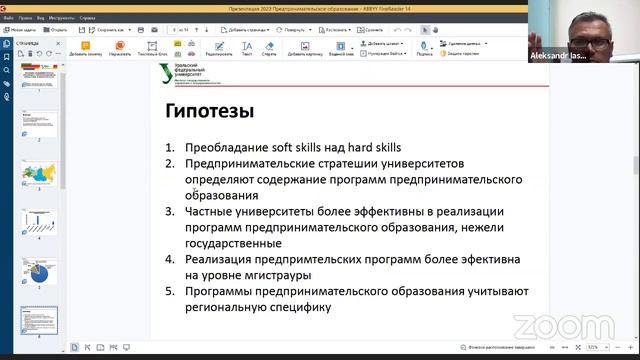The width and height of the screenshot is (640, 360).
Task: Open the Правка menu
Action: tap(25, 18)
